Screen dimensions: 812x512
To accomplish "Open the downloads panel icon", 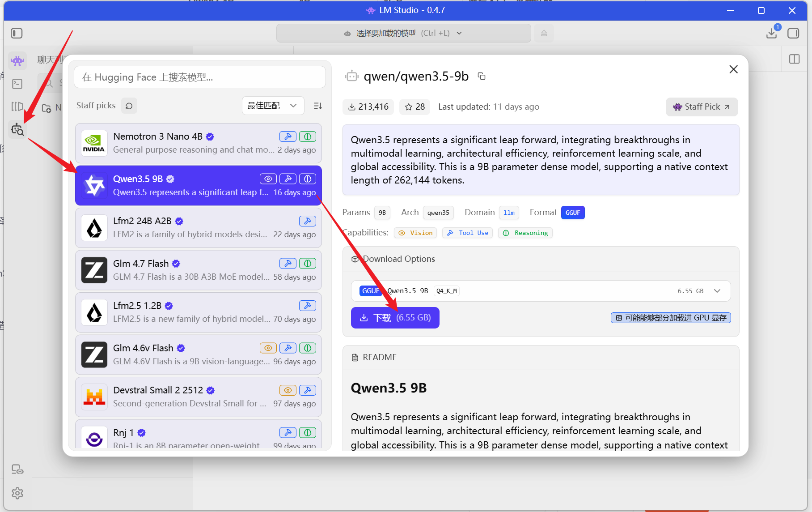I will [772, 33].
